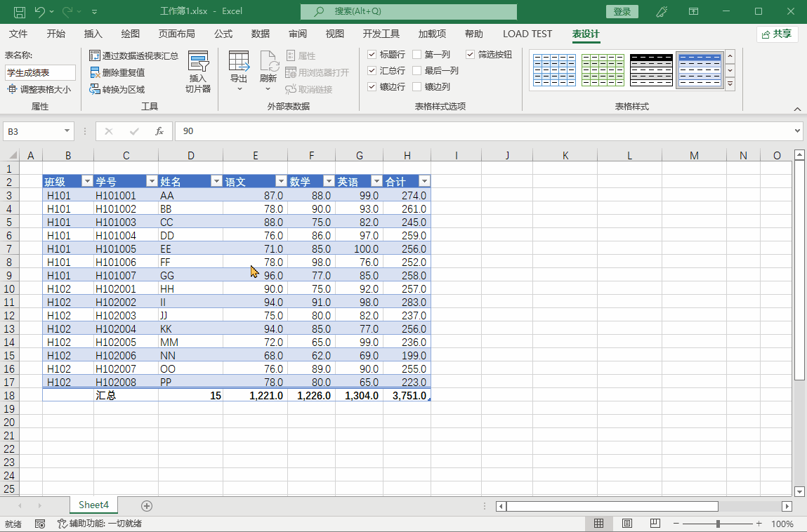
Task: Click zoom out minus button
Action: coord(676,524)
